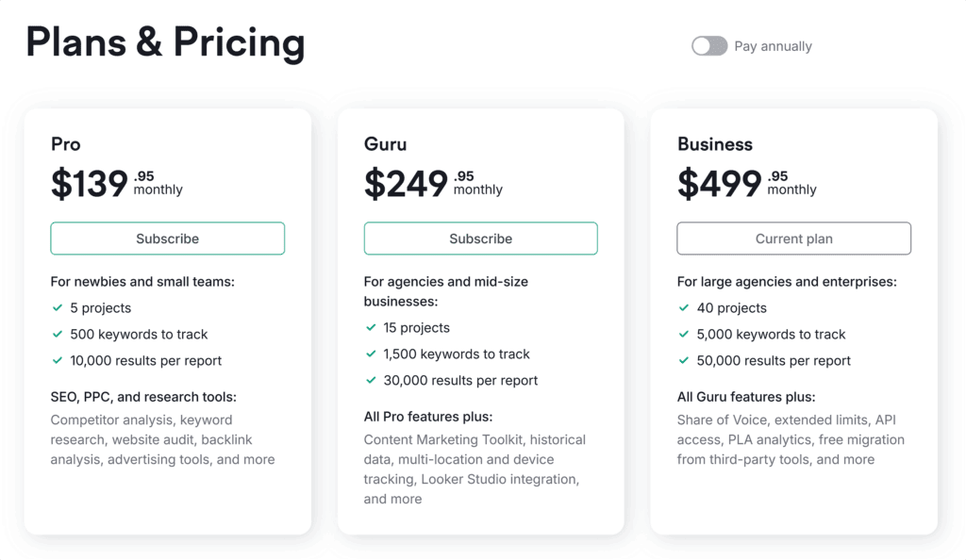Click the Plans & Pricing heading
The width and height of the screenshot is (966, 560).
coord(165,43)
